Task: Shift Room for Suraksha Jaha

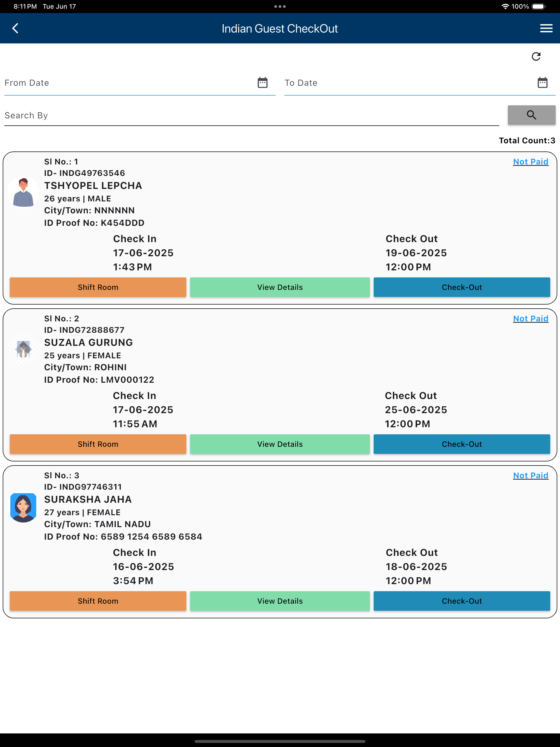Action: (x=98, y=601)
